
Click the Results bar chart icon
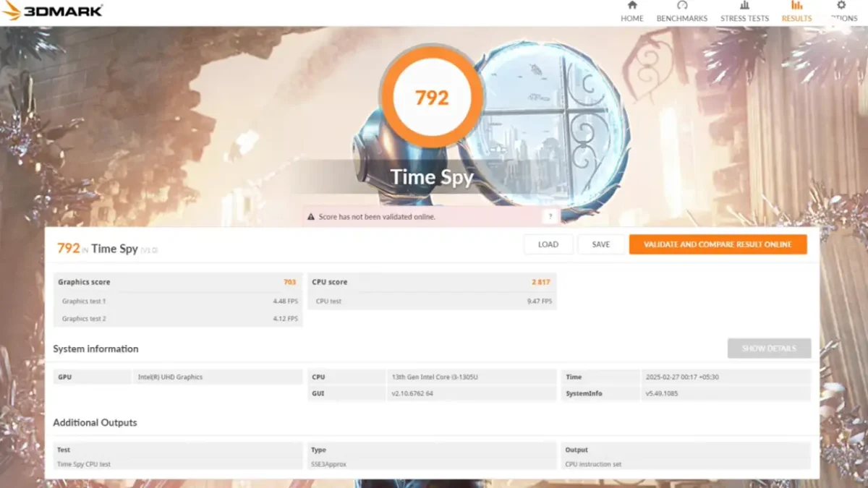pos(796,5)
